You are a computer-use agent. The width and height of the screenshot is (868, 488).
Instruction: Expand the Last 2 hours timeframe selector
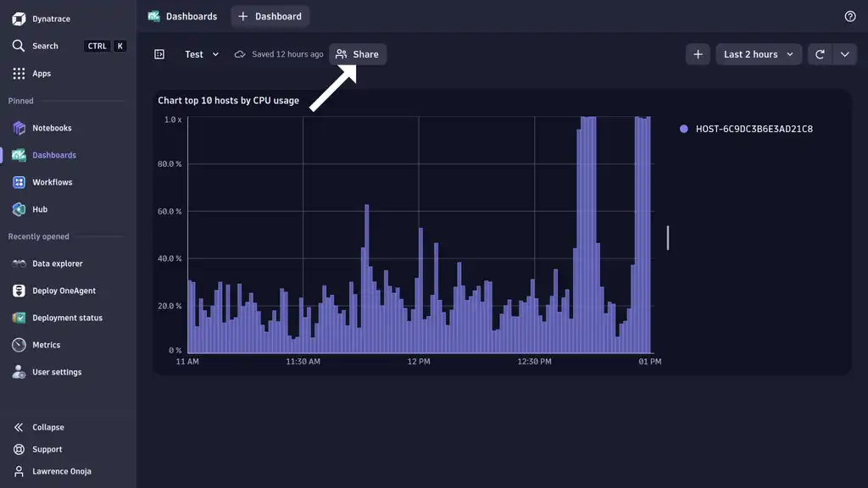[x=757, y=53]
